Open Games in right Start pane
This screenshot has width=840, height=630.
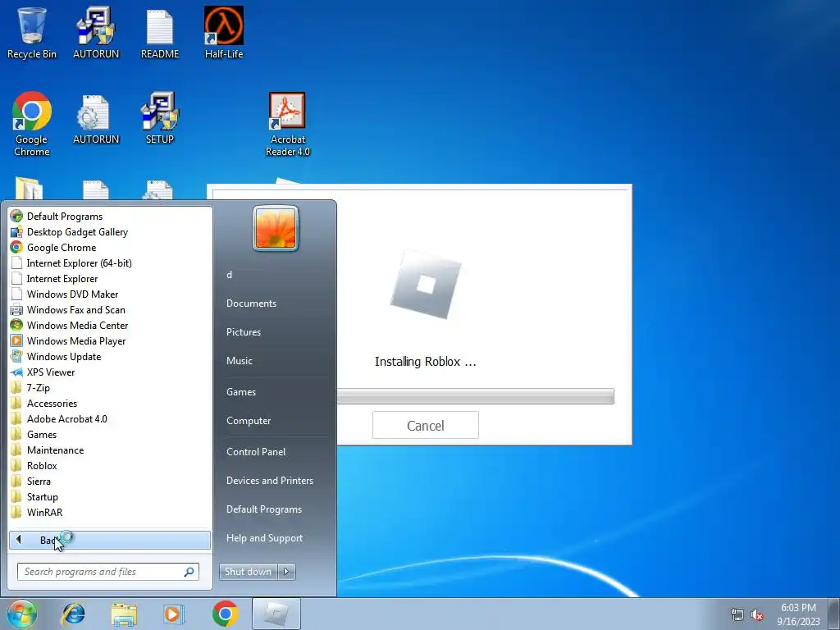[x=274, y=392]
